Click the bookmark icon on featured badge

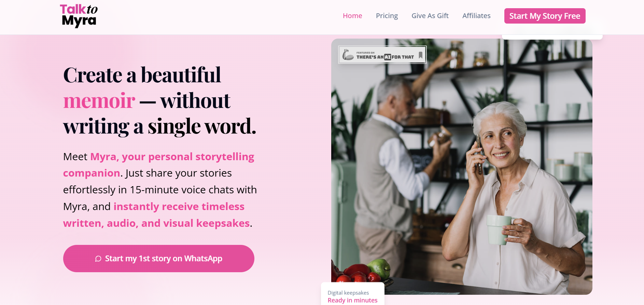(x=421, y=55)
